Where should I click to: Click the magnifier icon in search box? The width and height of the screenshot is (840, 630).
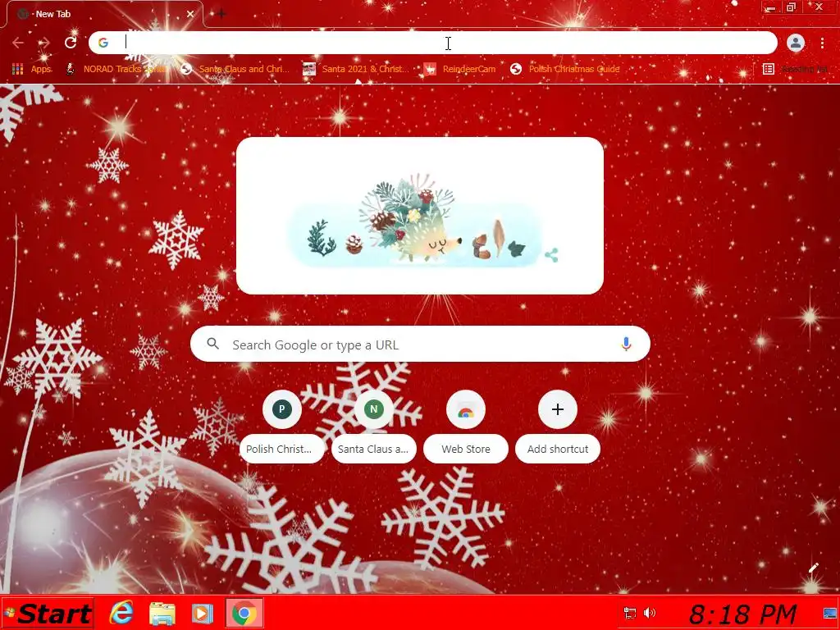(x=212, y=344)
